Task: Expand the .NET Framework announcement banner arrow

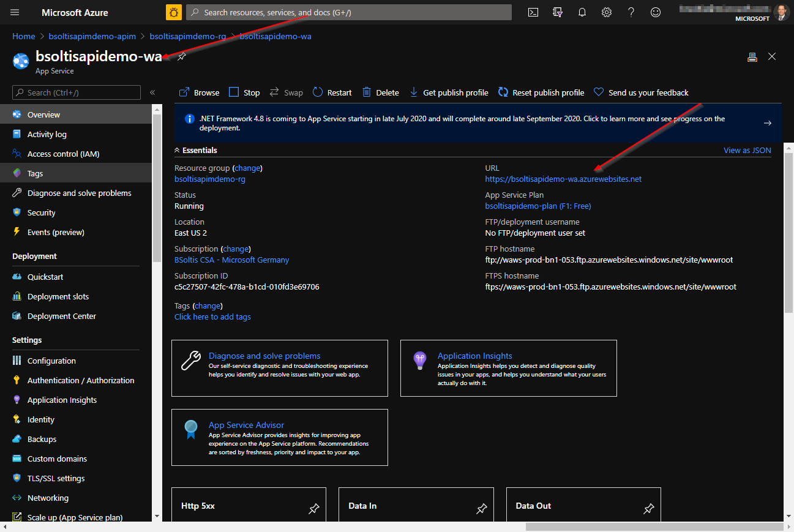Action: tap(767, 123)
